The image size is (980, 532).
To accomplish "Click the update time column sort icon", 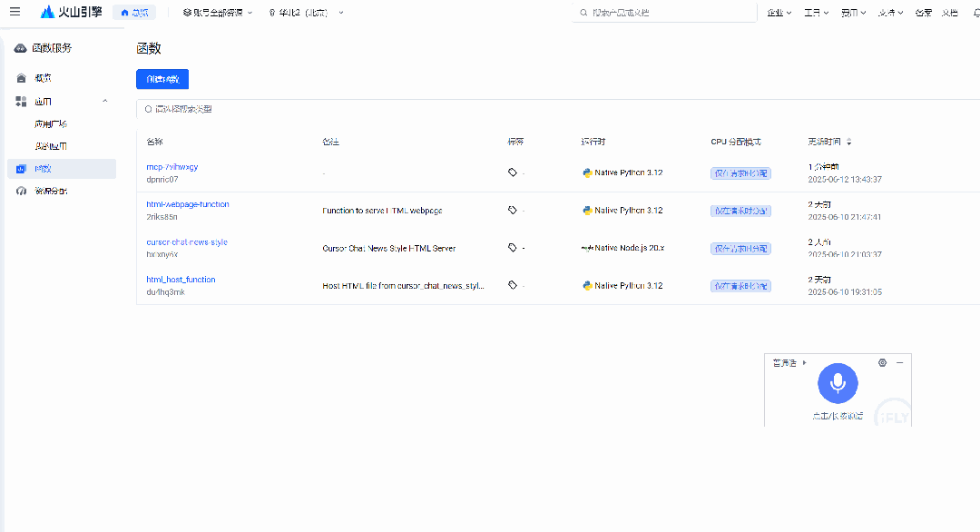I will [x=849, y=143].
